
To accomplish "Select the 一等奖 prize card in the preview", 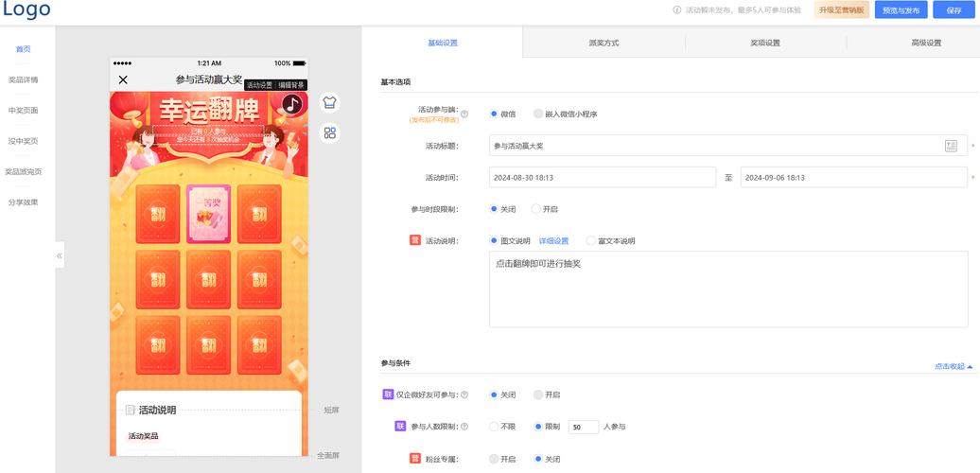I will (209, 214).
